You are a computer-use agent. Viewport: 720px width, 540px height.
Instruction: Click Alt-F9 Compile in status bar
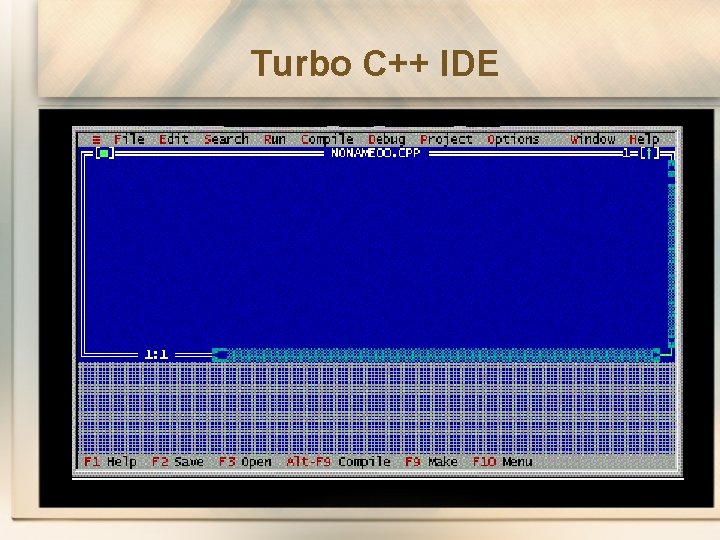pos(338,462)
